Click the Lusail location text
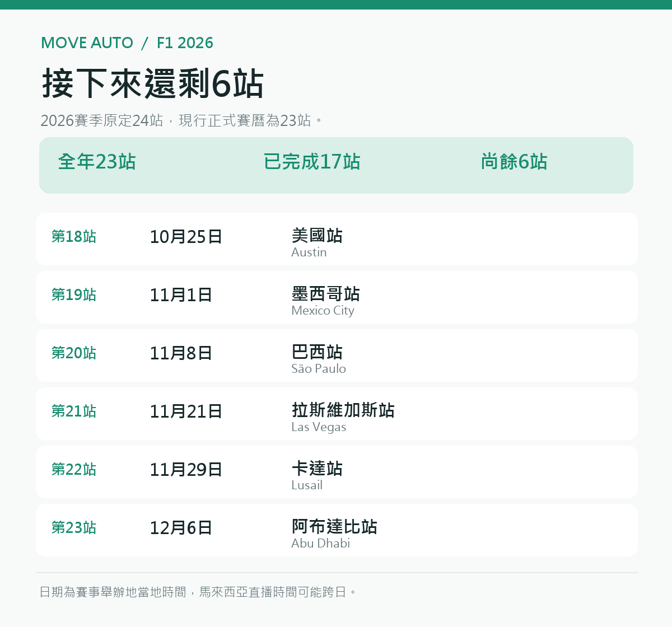This screenshot has width=672, height=627. click(307, 485)
